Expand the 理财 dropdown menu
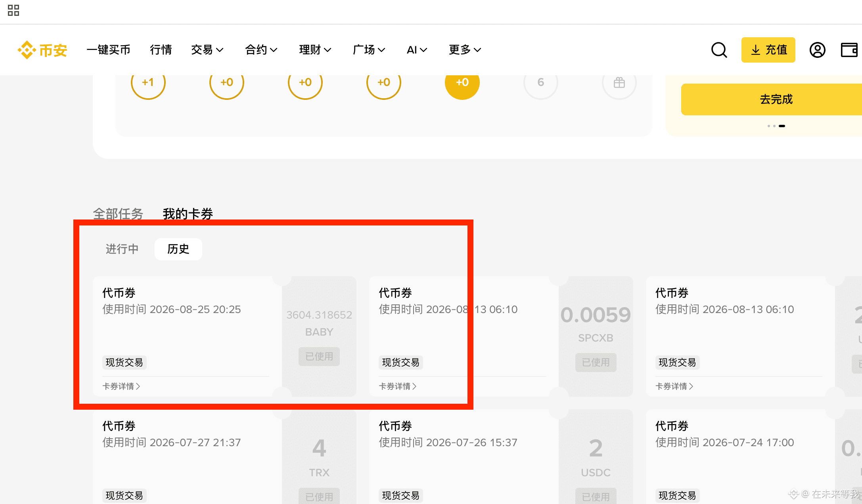The image size is (862, 504). tap(315, 50)
